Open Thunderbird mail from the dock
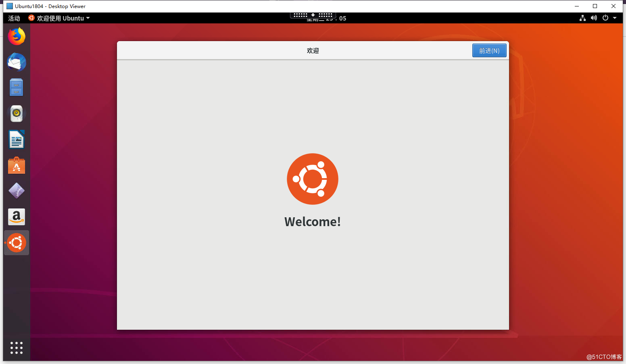The image size is (626, 364). click(x=17, y=62)
